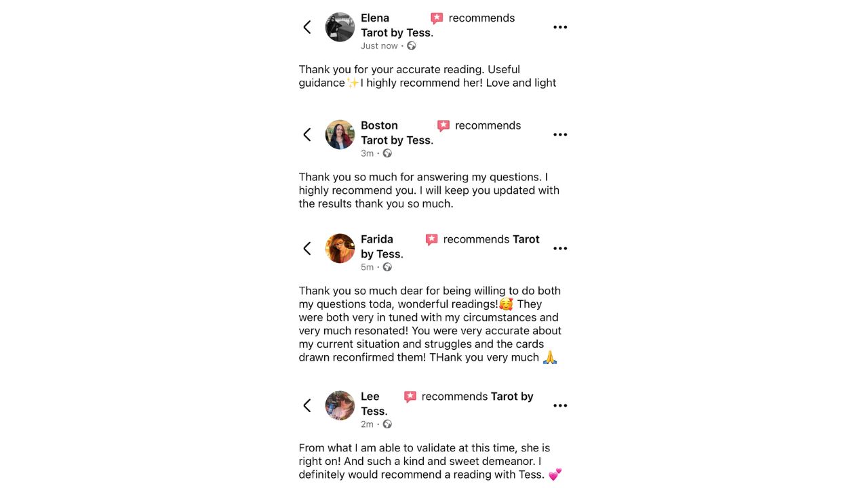
Task: Open the three-dot options menu on Lee's review
Action: (560, 405)
